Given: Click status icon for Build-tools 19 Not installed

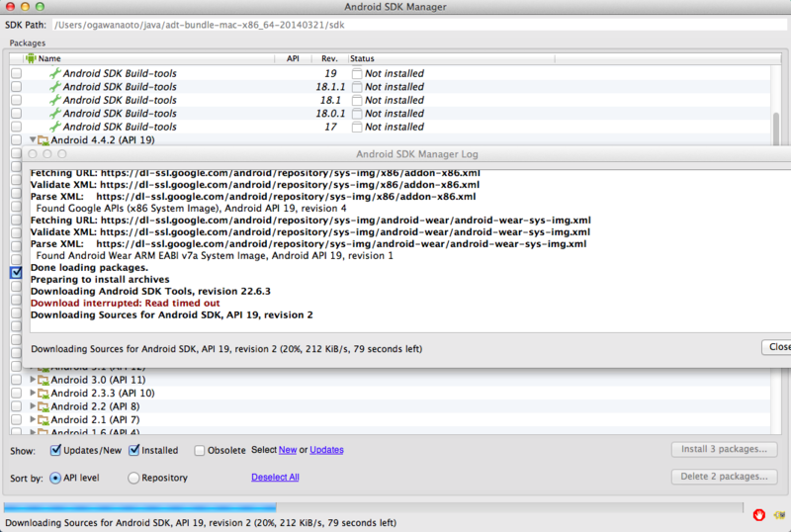Looking at the screenshot, I should point(357,74).
